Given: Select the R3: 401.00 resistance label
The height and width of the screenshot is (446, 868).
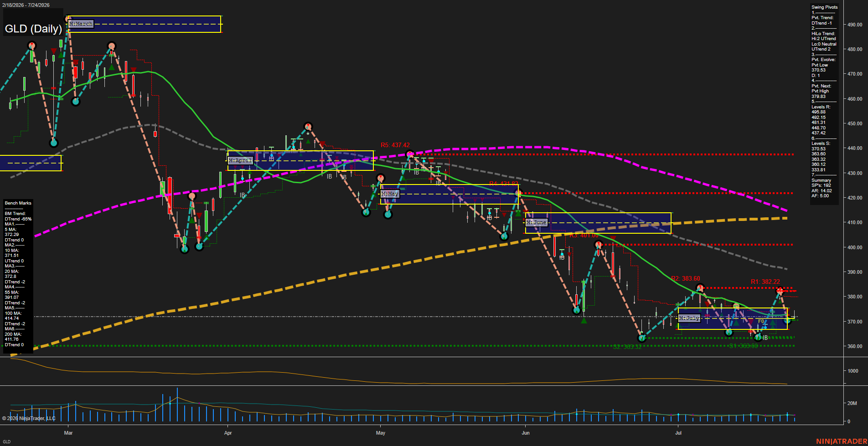Looking at the screenshot, I should 584,236.
